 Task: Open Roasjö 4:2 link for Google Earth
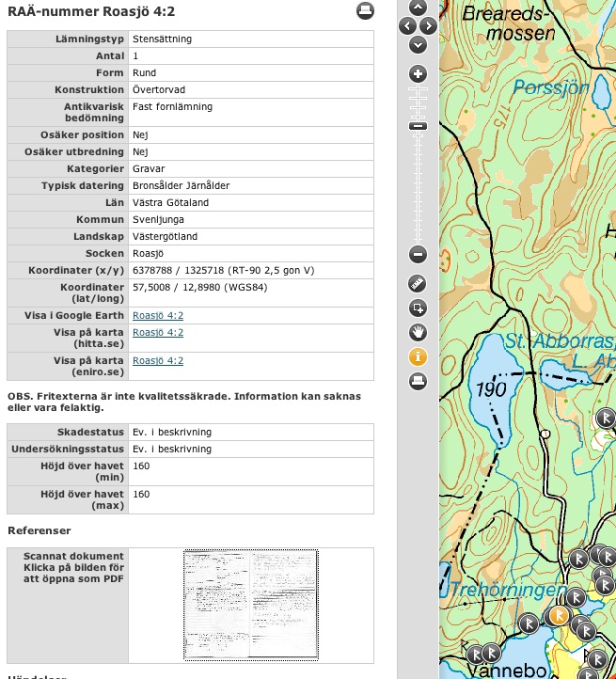(158, 316)
